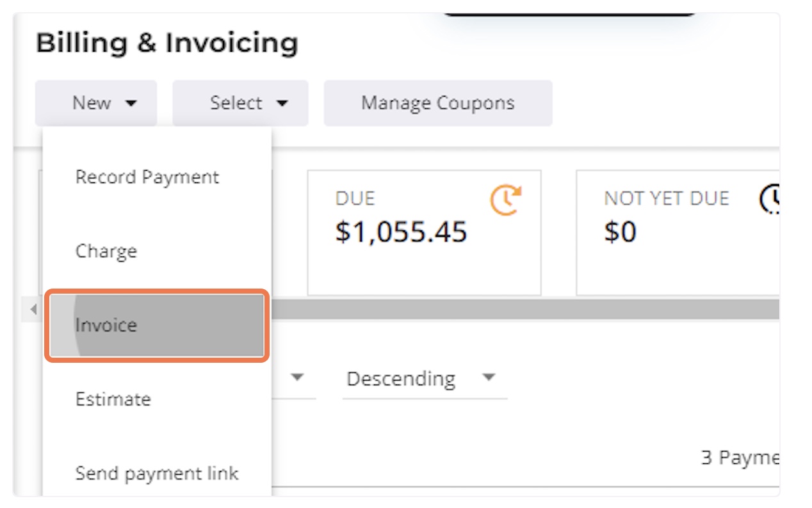This screenshot has height=508, width=812.
Task: Click the DUE $1,055.45 summary card
Action: pyautogui.click(x=425, y=233)
